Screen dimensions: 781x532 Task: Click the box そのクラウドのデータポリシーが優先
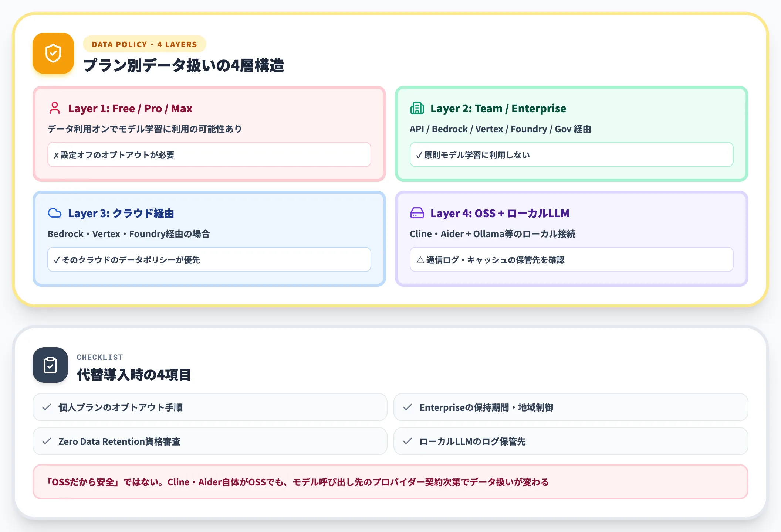(x=209, y=259)
